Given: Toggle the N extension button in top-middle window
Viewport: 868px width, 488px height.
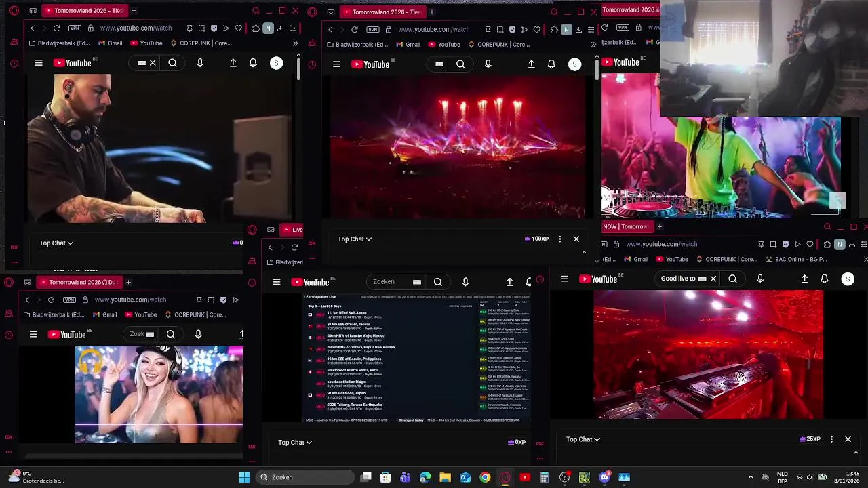Looking at the screenshot, I should [566, 29].
